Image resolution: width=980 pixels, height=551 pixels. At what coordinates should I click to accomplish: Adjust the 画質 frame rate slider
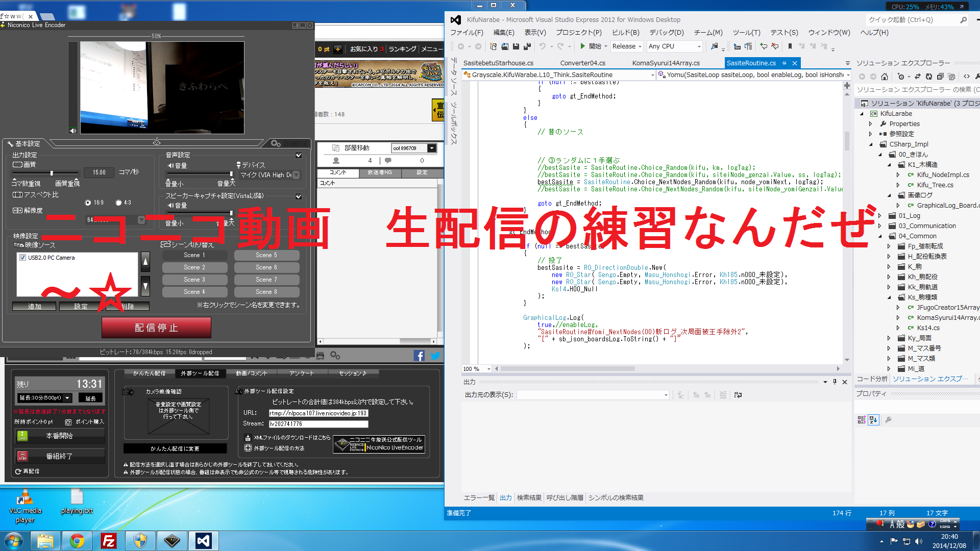coord(52,173)
